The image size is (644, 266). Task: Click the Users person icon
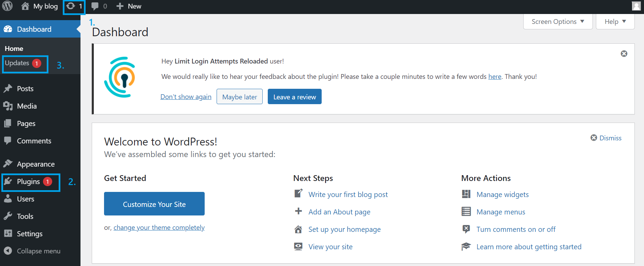[8, 199]
